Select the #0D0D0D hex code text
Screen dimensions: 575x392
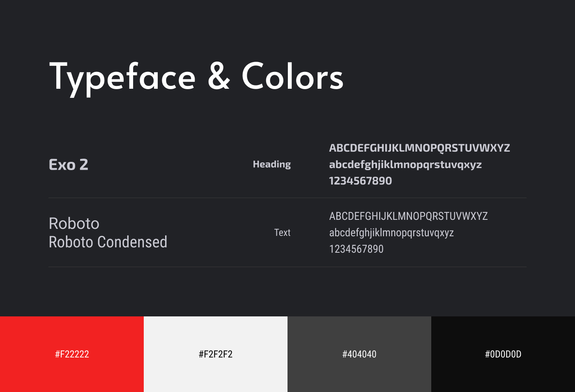pos(503,354)
